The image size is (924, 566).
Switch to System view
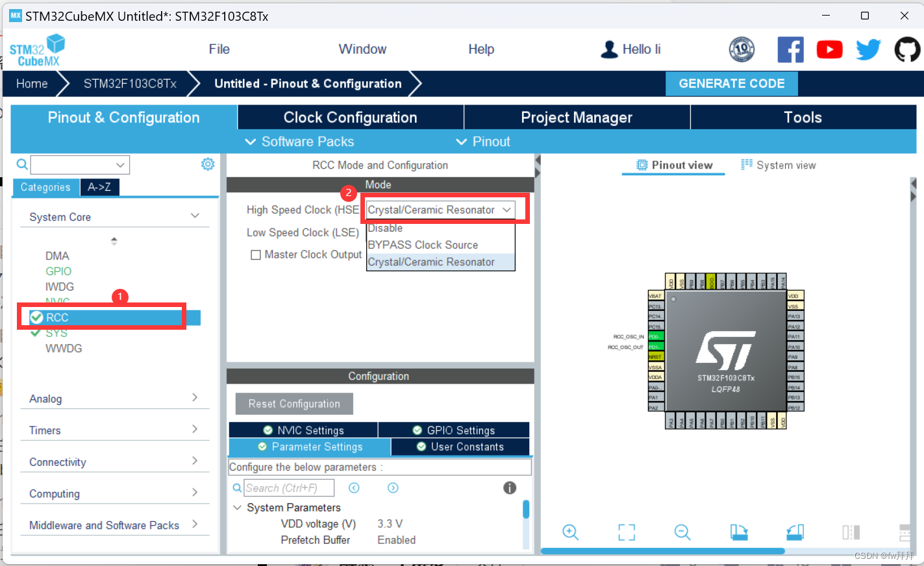pos(779,165)
